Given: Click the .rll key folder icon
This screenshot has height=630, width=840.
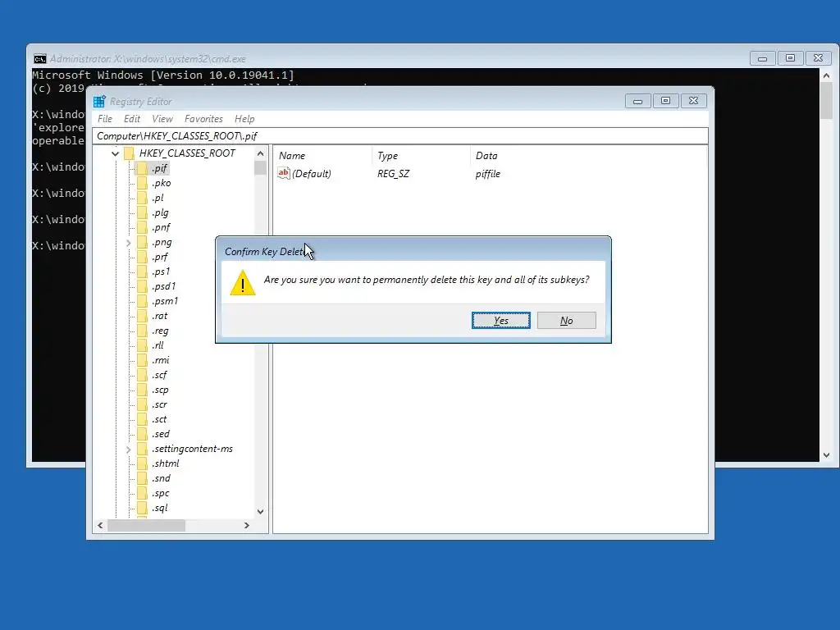Looking at the screenshot, I should click(142, 345).
